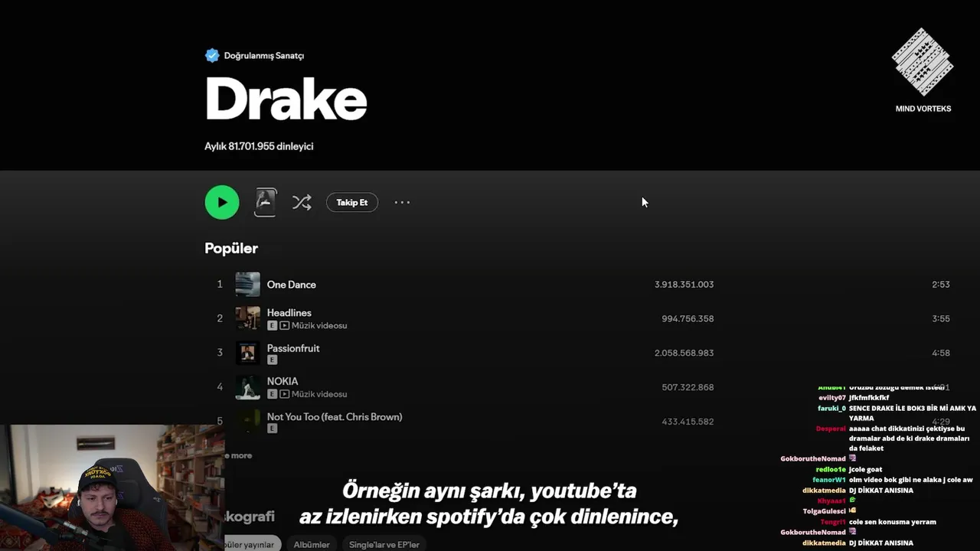Click the explicit badge under Headlines

tap(272, 325)
